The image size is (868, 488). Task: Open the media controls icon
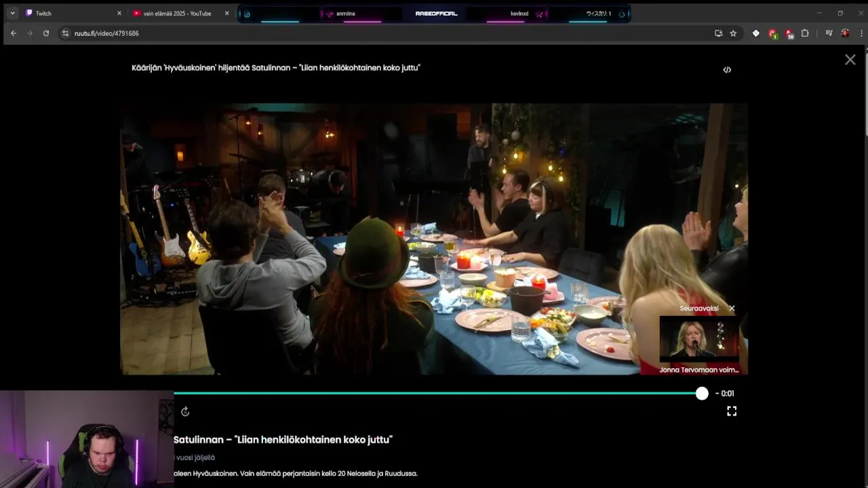click(x=829, y=33)
